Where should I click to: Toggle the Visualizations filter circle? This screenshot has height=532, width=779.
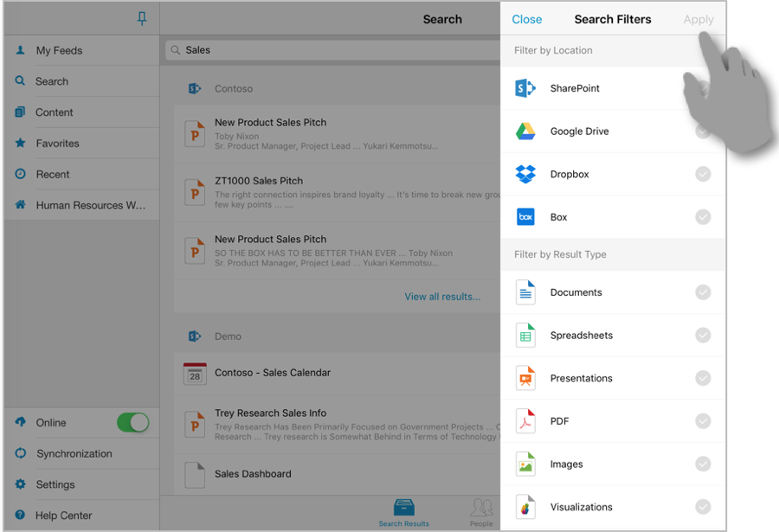tap(703, 507)
